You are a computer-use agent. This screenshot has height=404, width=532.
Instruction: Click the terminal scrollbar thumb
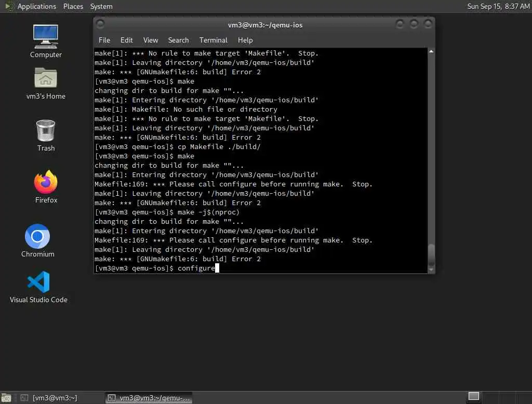[x=431, y=255]
